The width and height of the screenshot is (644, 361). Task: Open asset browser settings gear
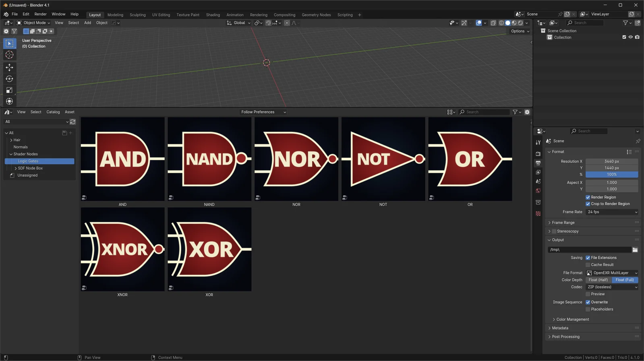527,112
